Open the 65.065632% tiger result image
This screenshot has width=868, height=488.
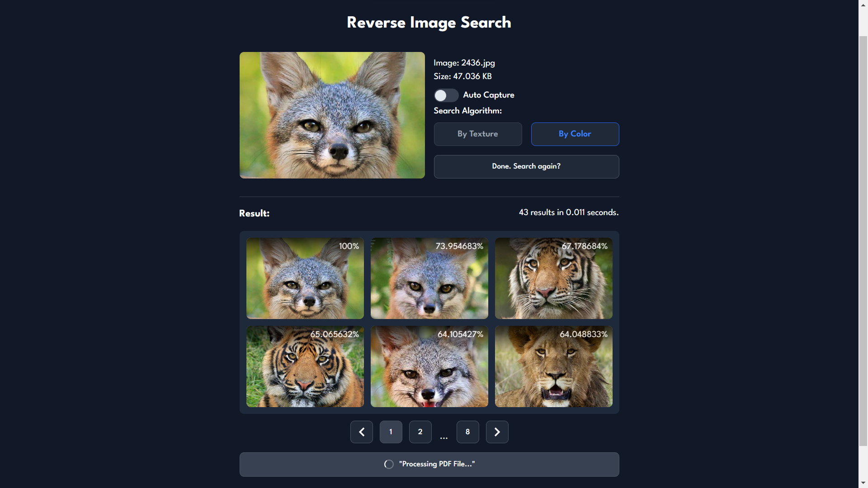(x=305, y=366)
